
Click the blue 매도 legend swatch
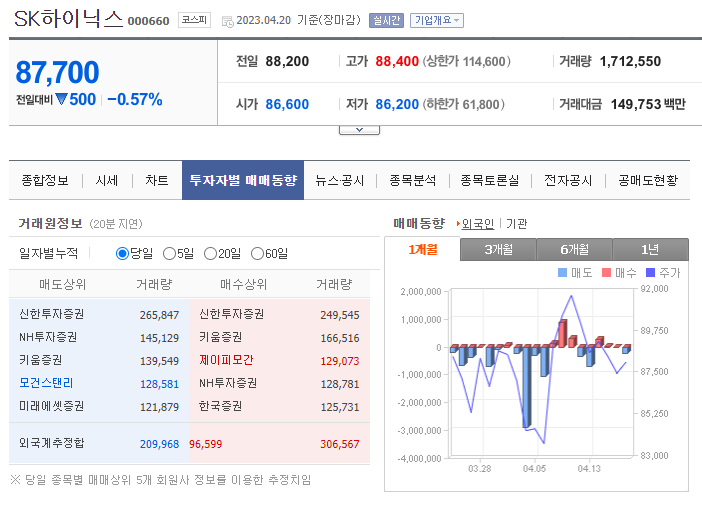[x=562, y=272]
